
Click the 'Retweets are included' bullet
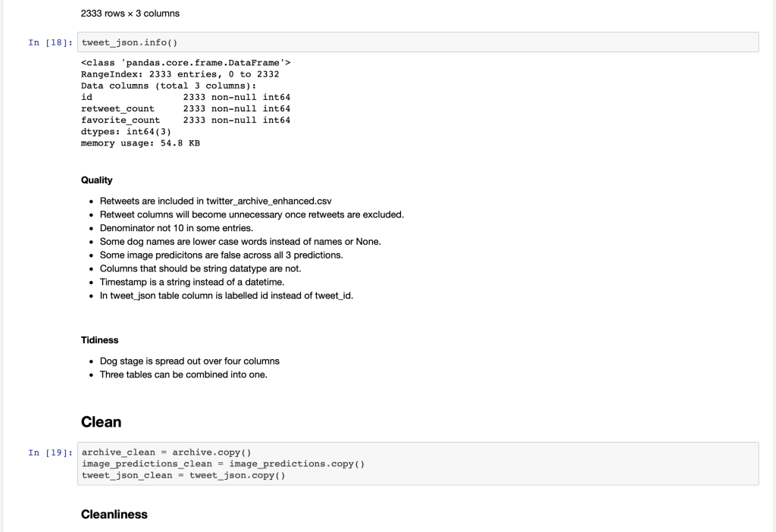tap(215, 201)
